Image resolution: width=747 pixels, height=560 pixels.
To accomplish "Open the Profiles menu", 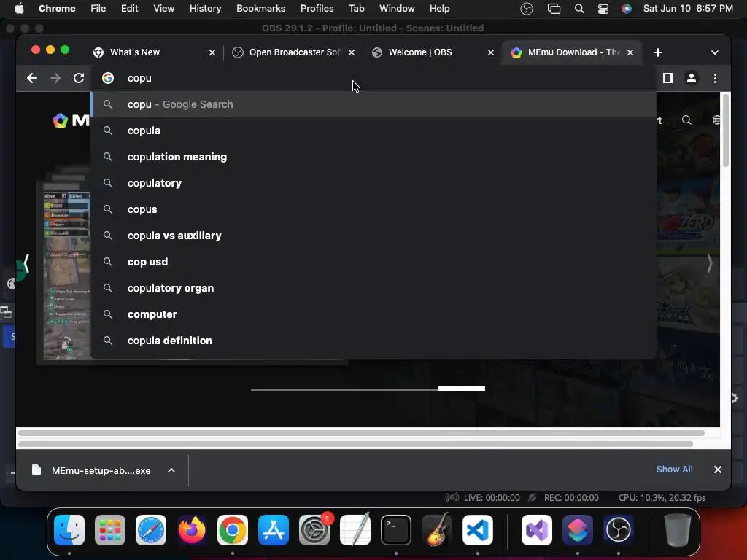I will 317,8.
